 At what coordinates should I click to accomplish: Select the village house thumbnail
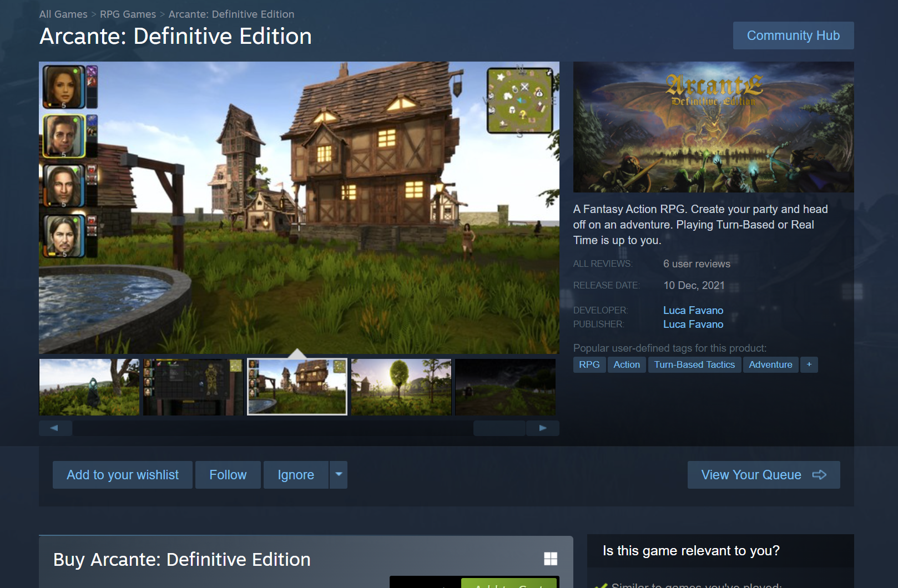[x=297, y=387]
